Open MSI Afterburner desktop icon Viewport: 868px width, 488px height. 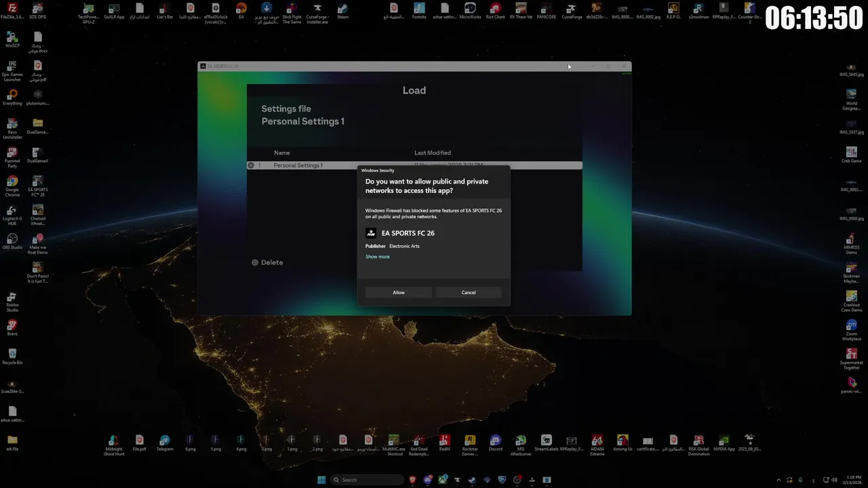coord(521,445)
